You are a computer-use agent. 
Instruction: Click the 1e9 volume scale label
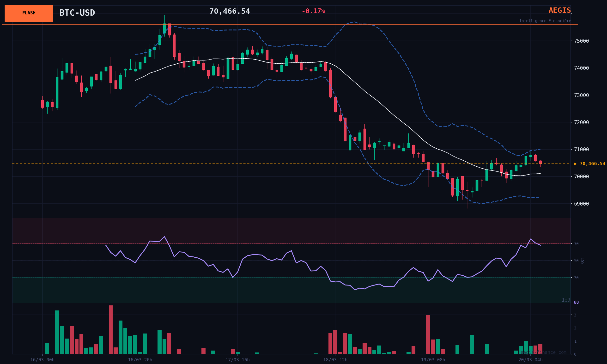[x=566, y=300]
